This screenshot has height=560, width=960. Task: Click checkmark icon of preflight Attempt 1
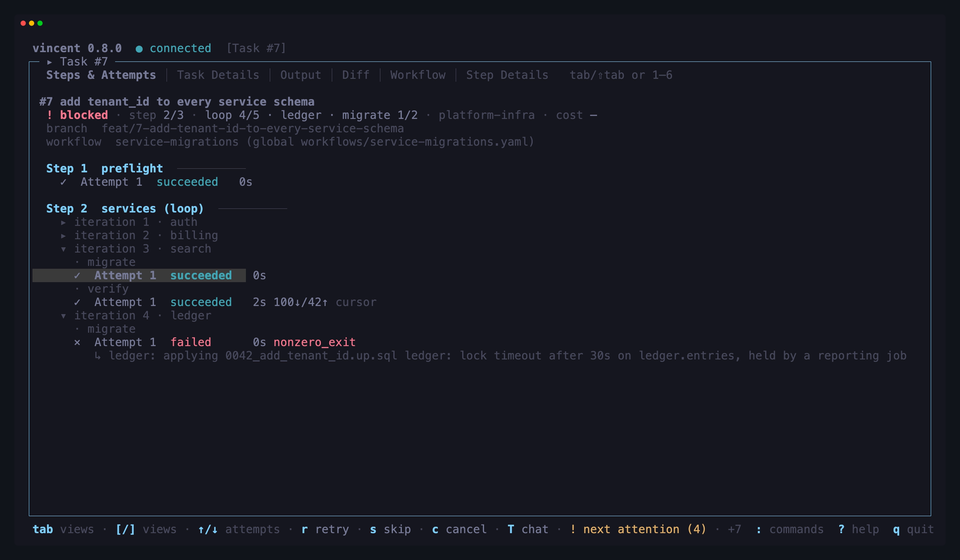[x=63, y=182]
